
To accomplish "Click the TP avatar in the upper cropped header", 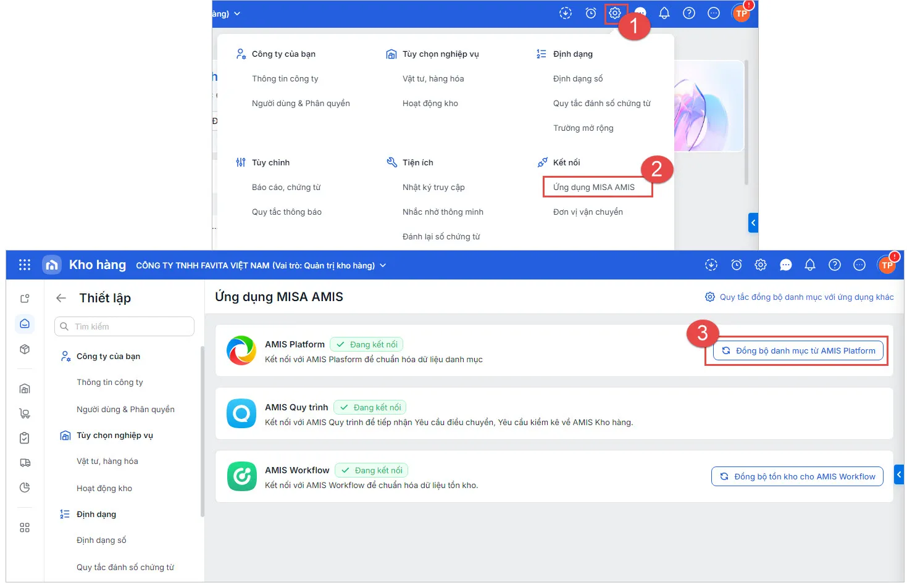I will [x=741, y=13].
